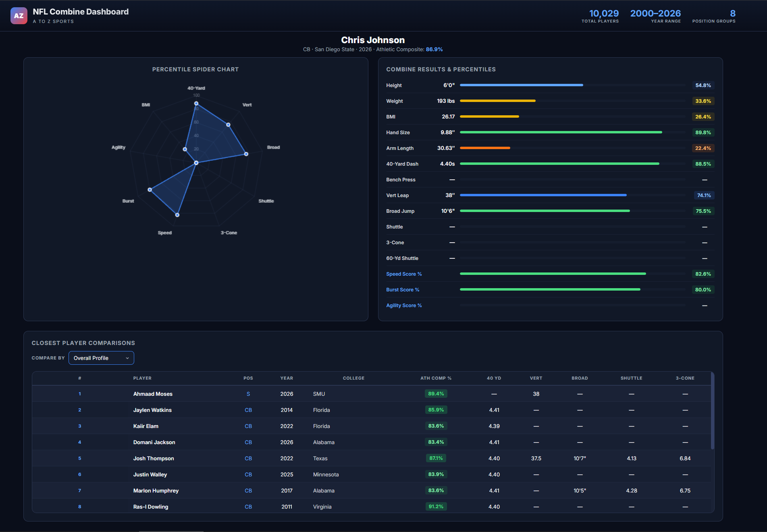
Task: Click Ras-I Dowling's 91.2% composite badge
Action: click(436, 507)
